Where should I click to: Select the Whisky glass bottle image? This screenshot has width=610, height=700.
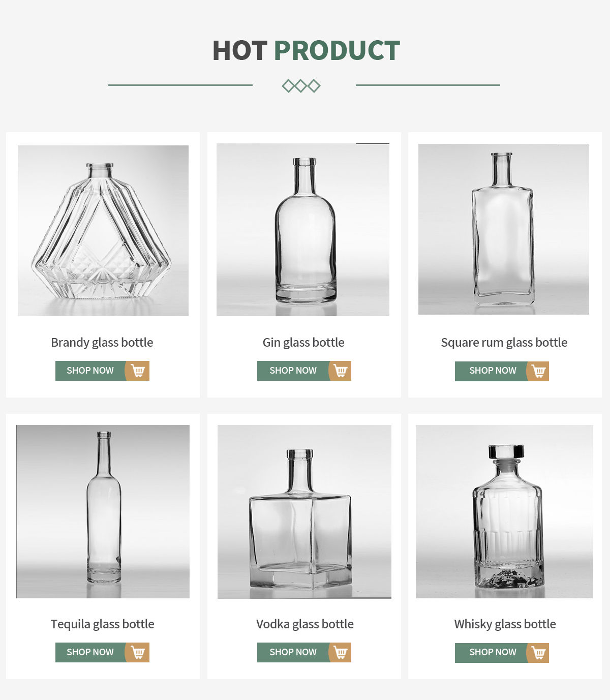[x=504, y=511]
